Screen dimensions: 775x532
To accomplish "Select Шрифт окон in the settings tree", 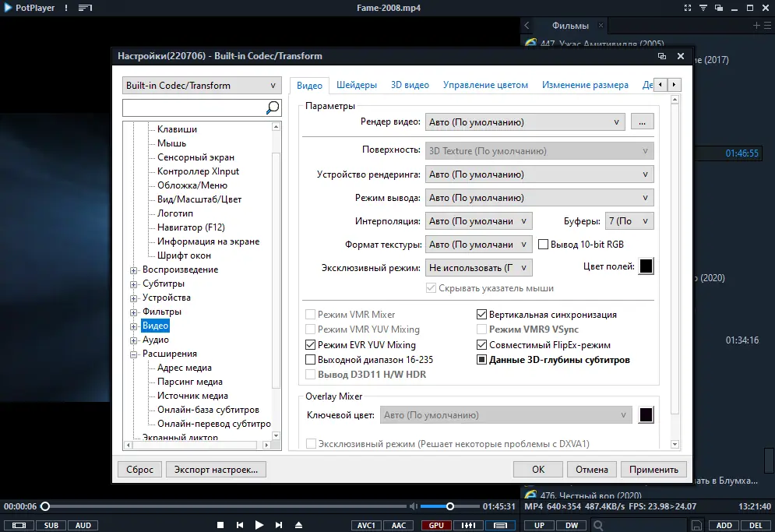I will [x=184, y=255].
